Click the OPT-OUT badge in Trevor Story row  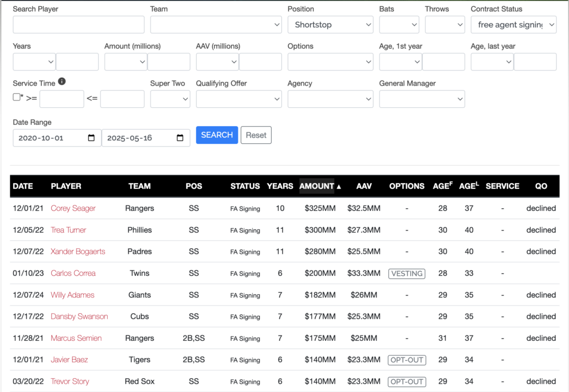point(407,381)
